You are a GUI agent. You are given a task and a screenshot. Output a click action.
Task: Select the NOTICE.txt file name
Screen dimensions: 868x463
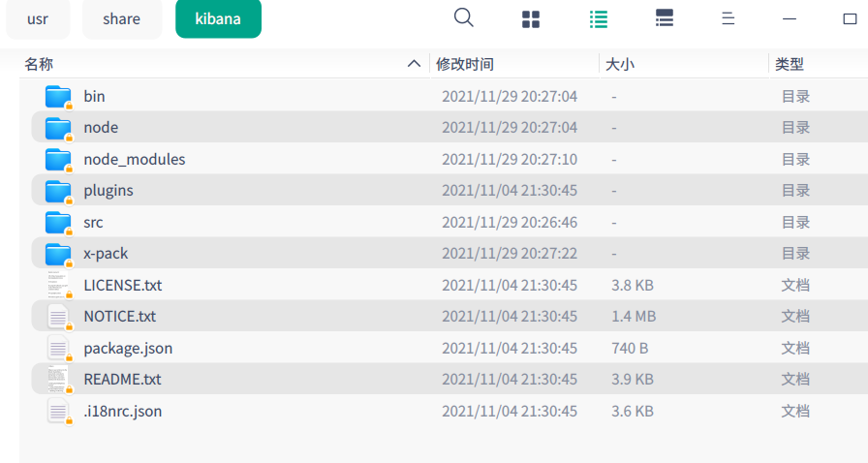pos(120,316)
